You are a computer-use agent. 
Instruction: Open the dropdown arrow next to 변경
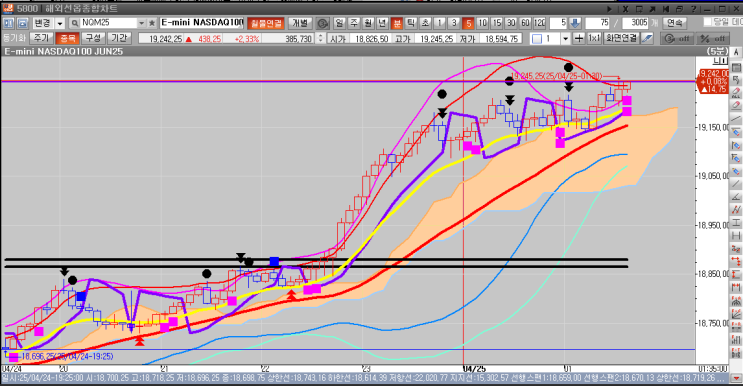point(60,23)
